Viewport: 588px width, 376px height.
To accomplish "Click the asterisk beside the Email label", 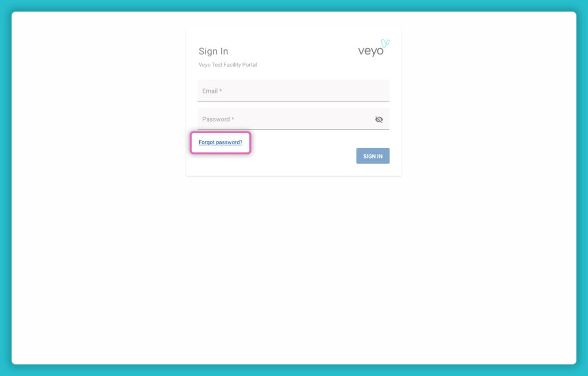I will click(x=220, y=91).
